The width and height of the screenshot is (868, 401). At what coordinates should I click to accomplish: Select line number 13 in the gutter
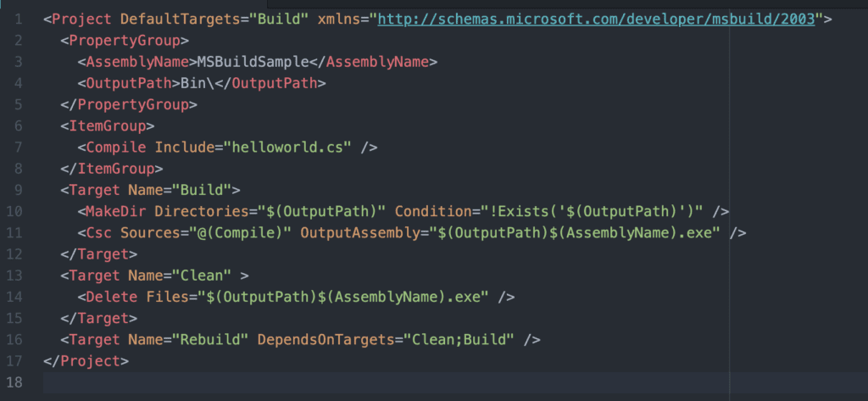[15, 276]
